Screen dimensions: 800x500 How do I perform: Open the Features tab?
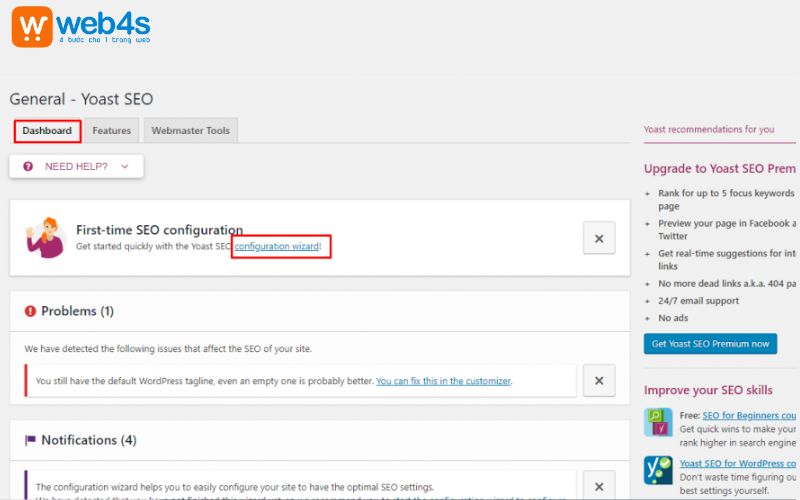tap(111, 131)
